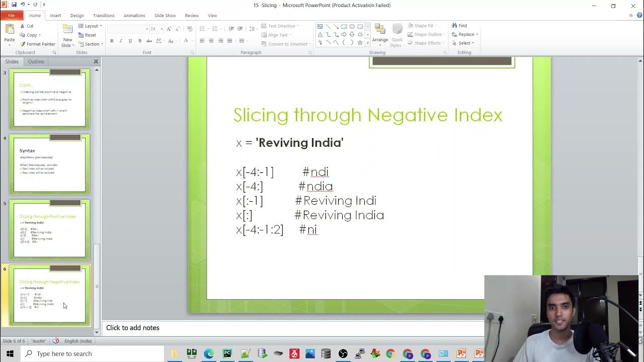644x362 pixels.
Task: Shrink font size with the small A icon
Action: click(x=177, y=29)
